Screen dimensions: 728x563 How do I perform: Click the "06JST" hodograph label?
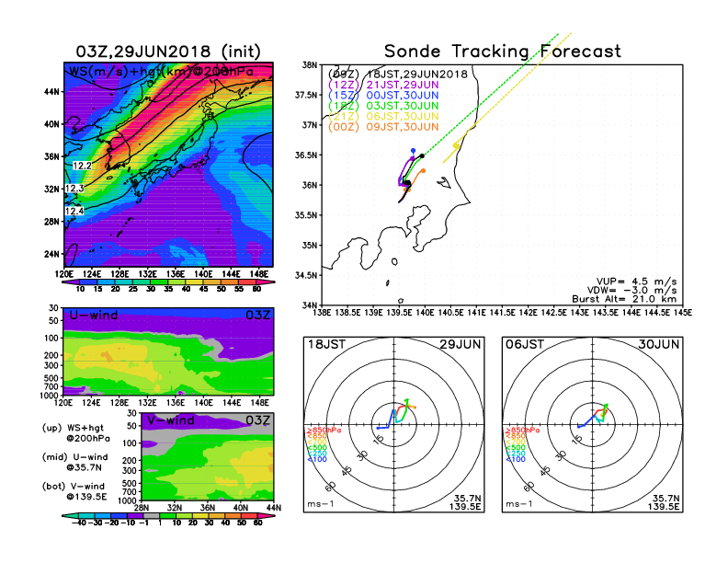pos(525,345)
